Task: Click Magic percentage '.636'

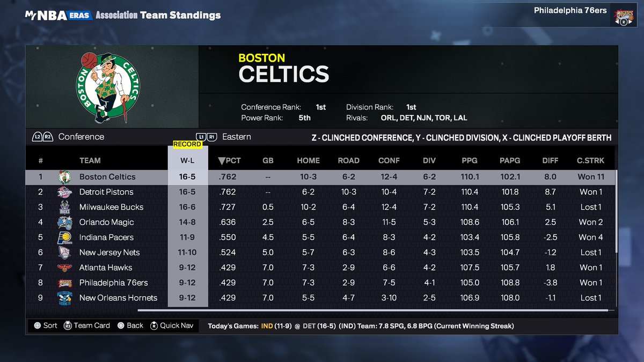Action: (x=228, y=222)
